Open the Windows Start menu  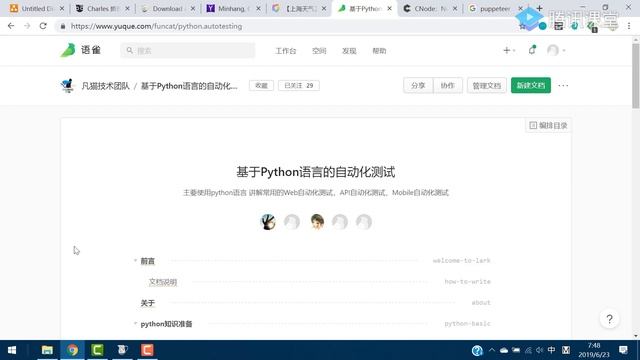pyautogui.click(x=12, y=350)
